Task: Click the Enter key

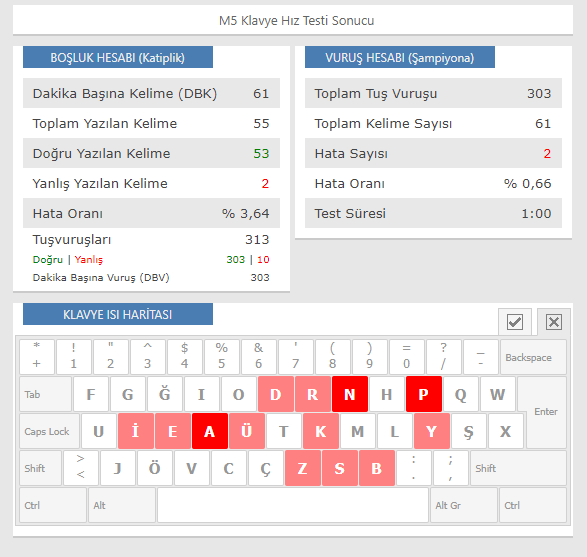Action: (x=546, y=412)
